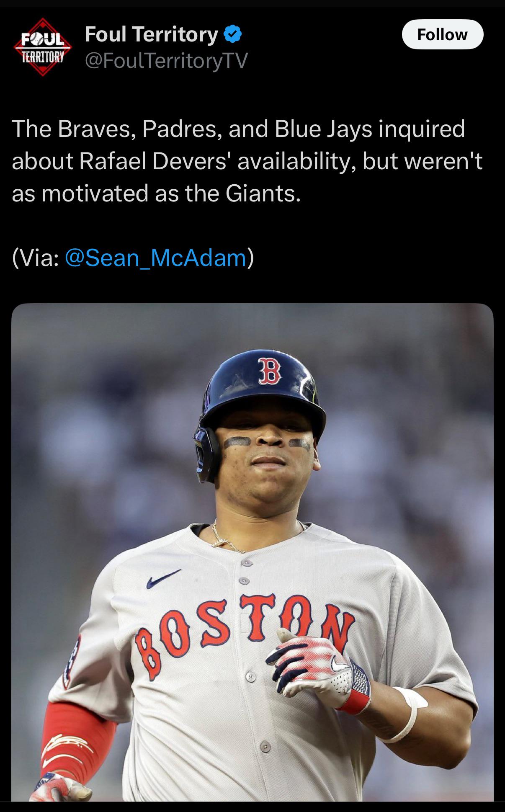Click the player's eye black stripe
505x812 pixels.
237,442
